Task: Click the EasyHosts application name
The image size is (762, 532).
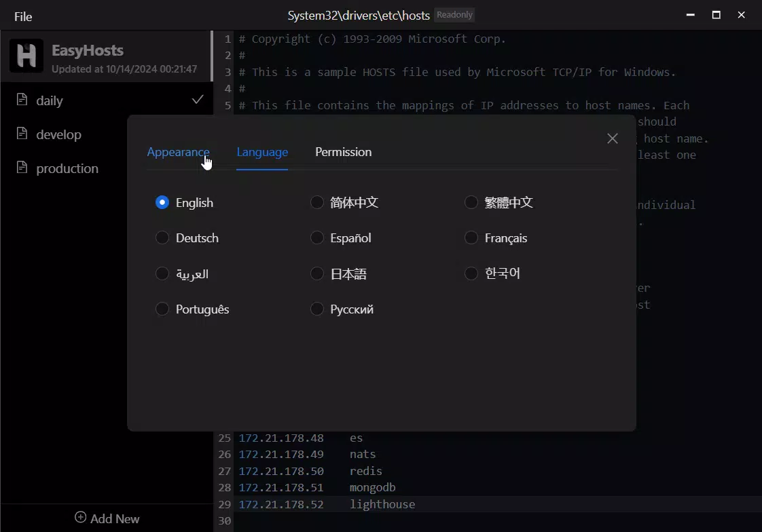Action: pyautogui.click(x=88, y=50)
